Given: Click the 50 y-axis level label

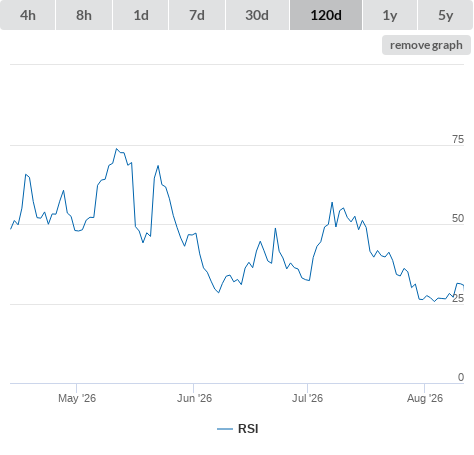Looking at the screenshot, I should pyautogui.click(x=458, y=218).
